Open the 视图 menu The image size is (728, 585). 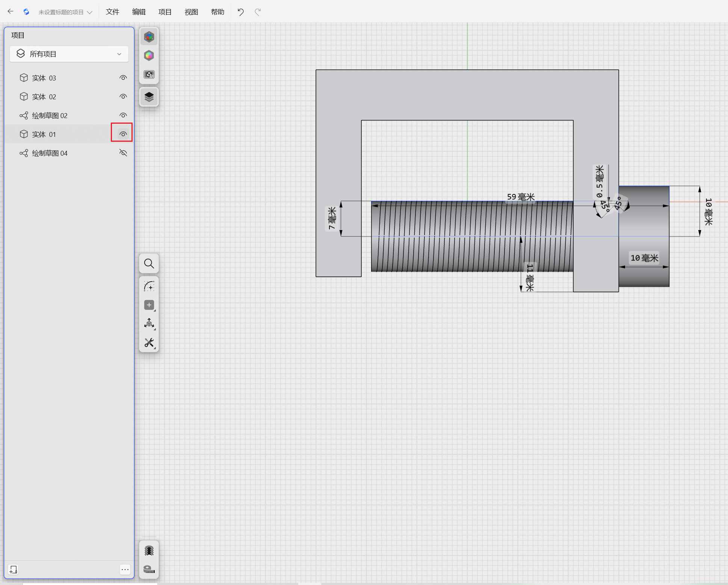(x=191, y=12)
